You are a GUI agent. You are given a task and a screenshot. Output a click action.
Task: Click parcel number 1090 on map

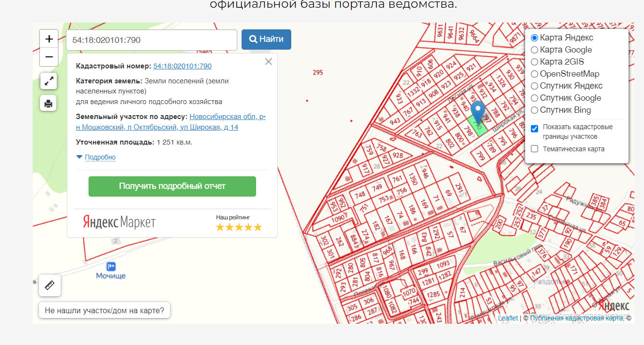(x=338, y=218)
